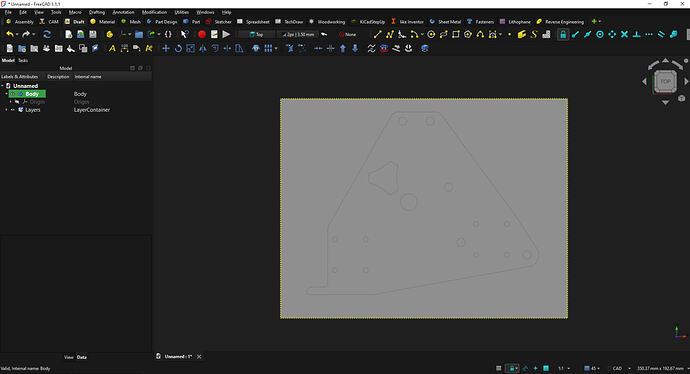690x374 pixels.
Task: Click the Redo arrow icon
Action: [x=26, y=34]
